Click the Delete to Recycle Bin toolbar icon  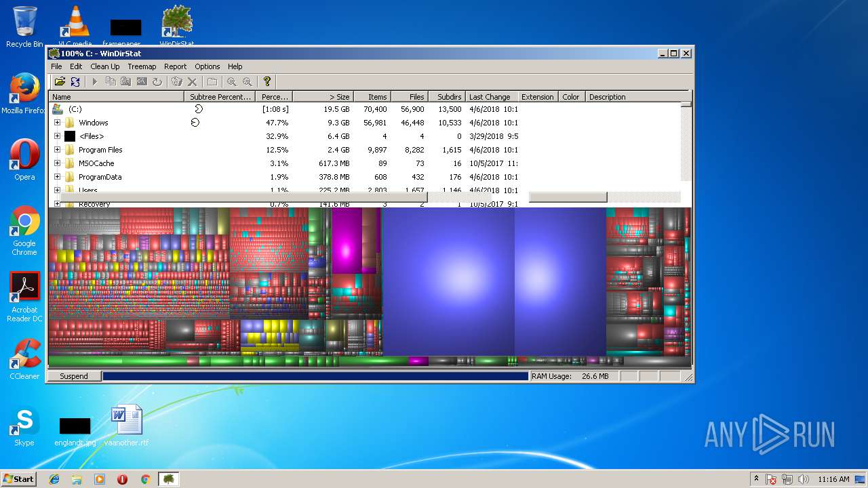tap(177, 81)
